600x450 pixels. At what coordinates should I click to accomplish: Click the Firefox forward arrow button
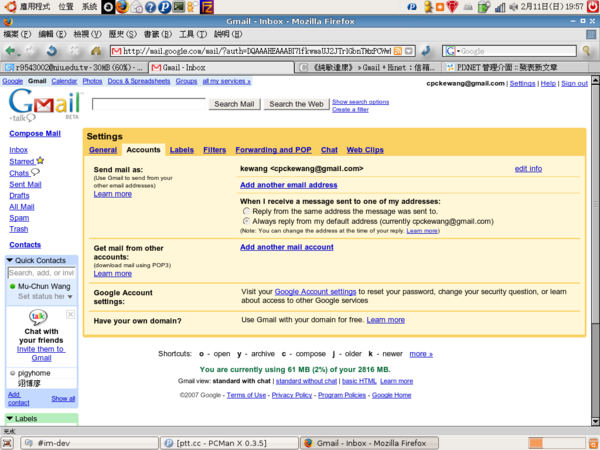pos(31,51)
